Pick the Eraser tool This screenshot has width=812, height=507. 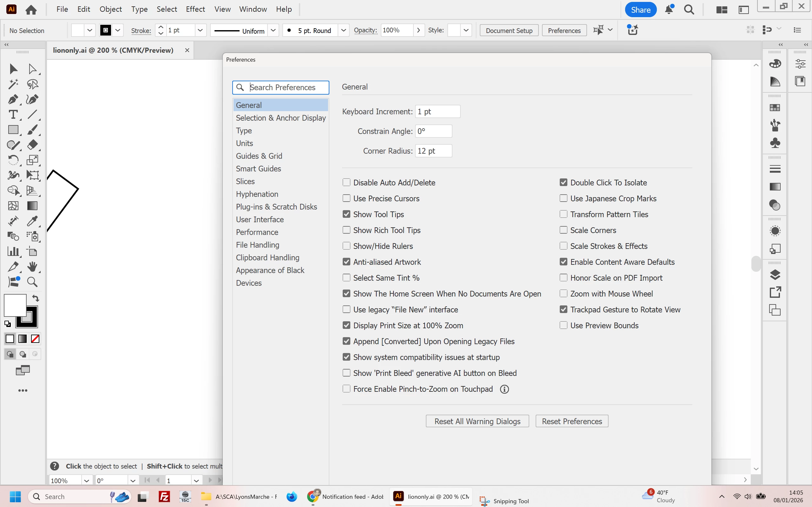pos(32,144)
